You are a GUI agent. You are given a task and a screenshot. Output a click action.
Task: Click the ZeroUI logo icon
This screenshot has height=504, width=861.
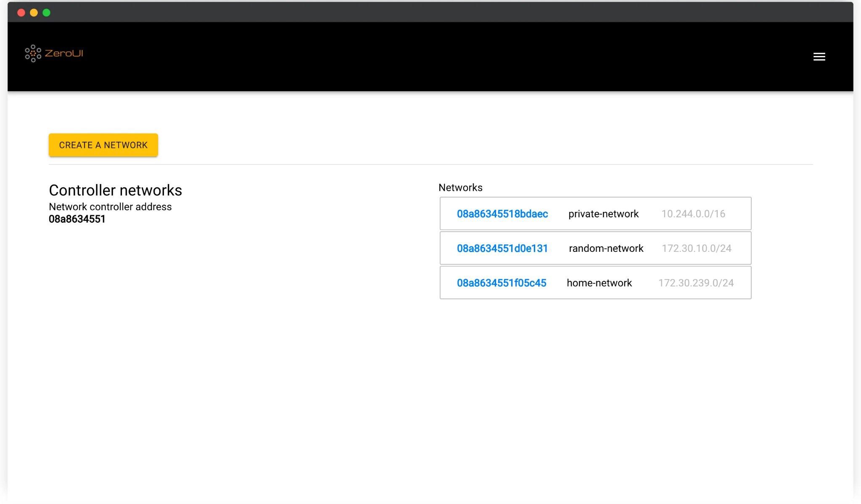click(x=33, y=54)
